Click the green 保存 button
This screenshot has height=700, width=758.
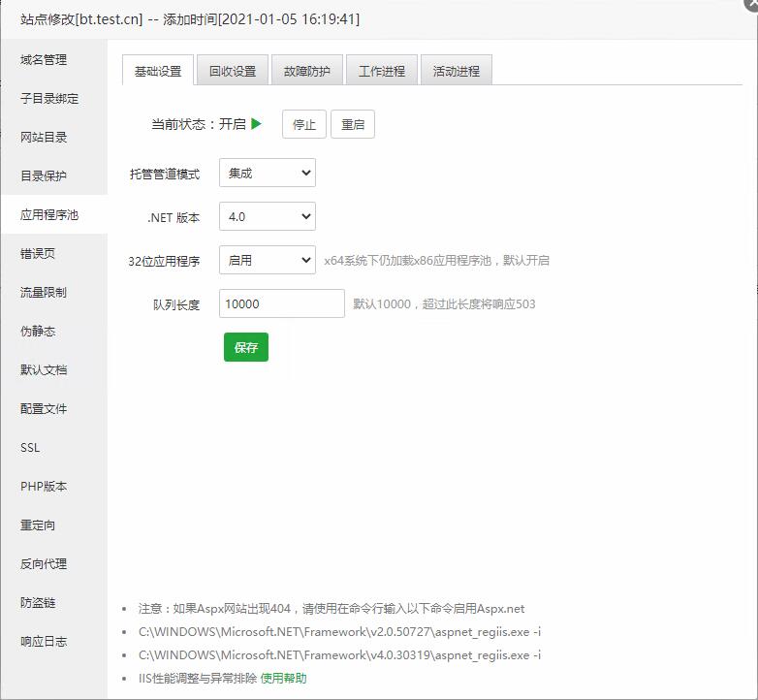[246, 347]
